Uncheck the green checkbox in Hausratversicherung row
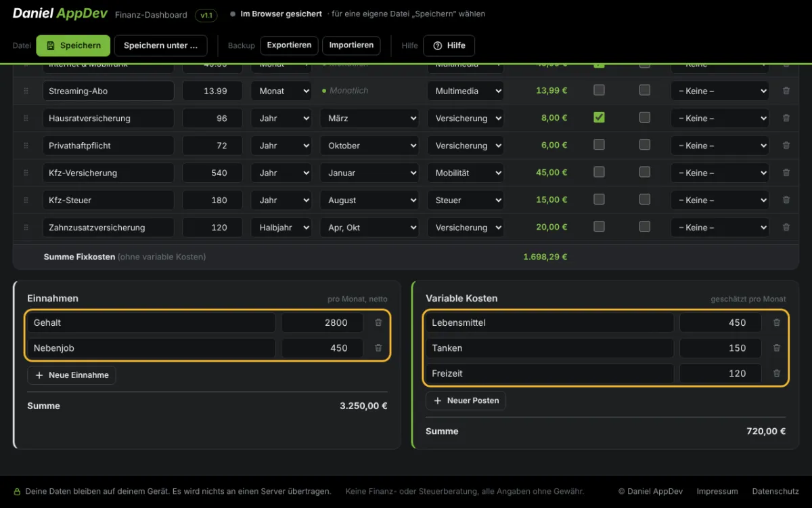The width and height of the screenshot is (812, 508). (599, 117)
